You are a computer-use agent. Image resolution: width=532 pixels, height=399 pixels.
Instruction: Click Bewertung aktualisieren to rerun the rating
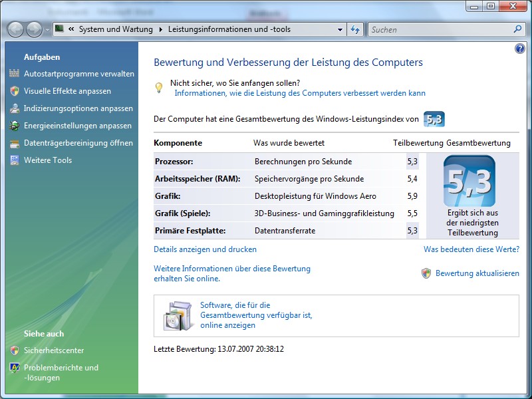[x=477, y=273]
